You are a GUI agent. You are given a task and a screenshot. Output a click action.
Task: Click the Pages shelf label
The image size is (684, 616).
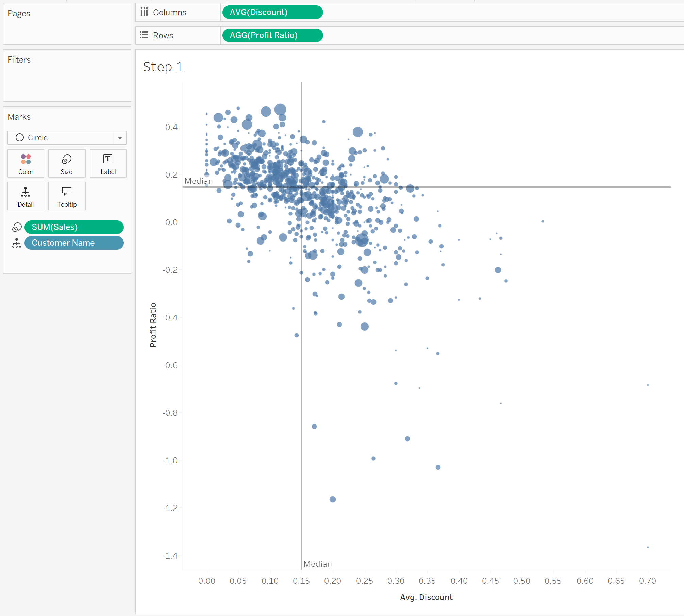pos(19,14)
